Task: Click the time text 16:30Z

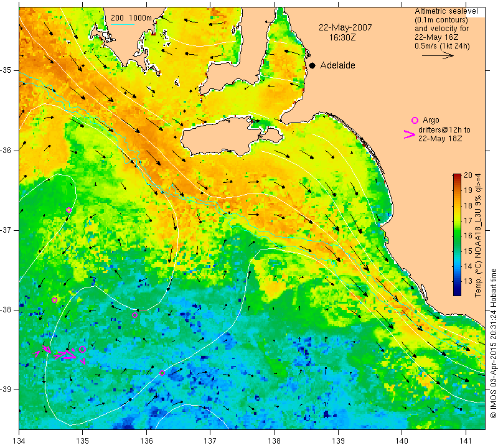Action: click(x=342, y=37)
